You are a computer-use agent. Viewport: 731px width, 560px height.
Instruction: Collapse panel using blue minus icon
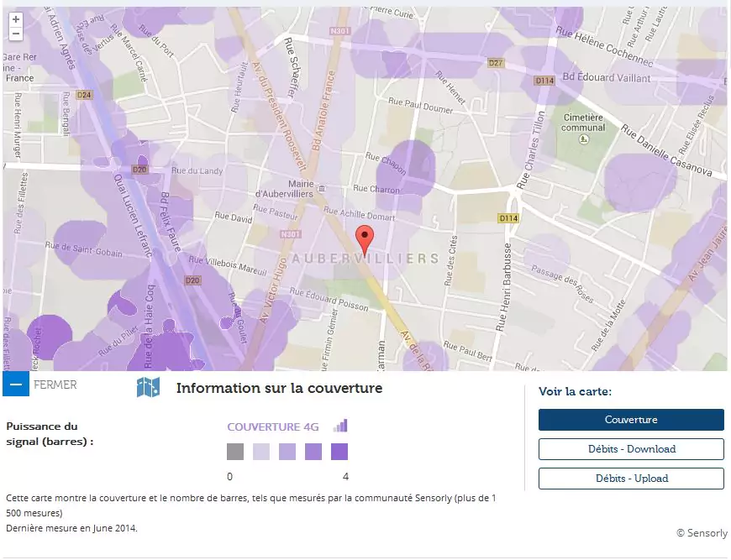pyautogui.click(x=15, y=385)
